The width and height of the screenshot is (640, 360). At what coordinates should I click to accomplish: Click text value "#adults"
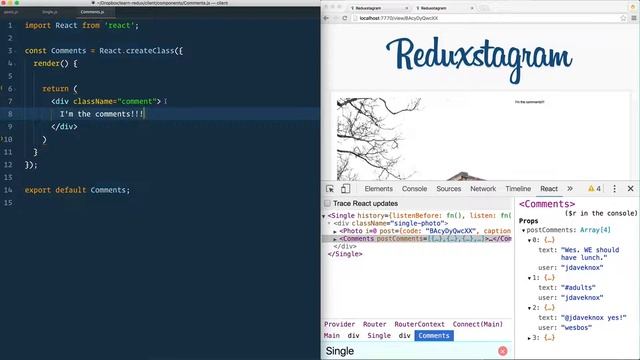(578, 288)
